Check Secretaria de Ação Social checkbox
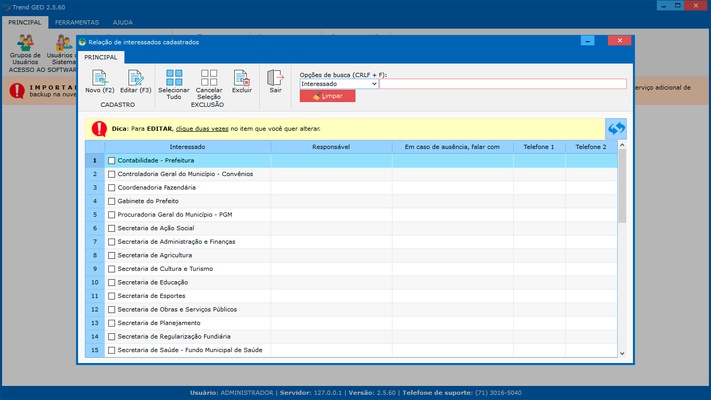This screenshot has height=400, width=711. pyautogui.click(x=112, y=229)
